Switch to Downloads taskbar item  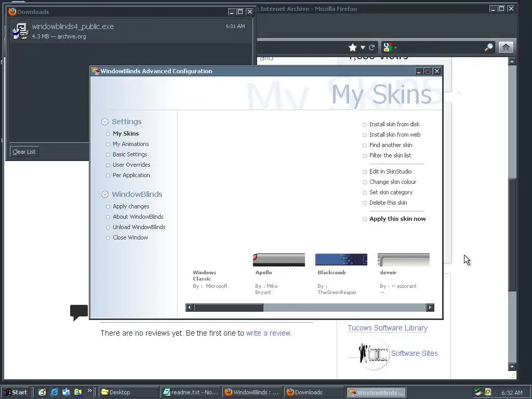[314, 393]
